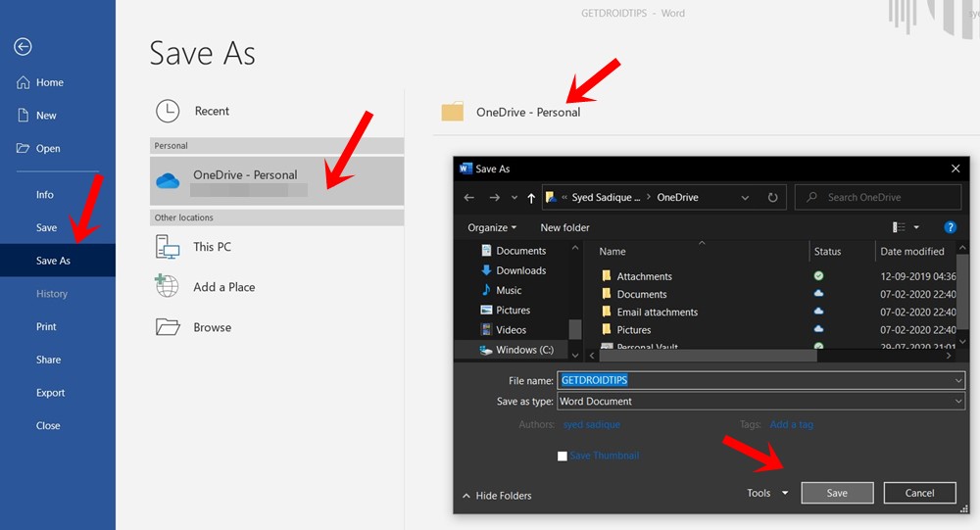This screenshot has height=530, width=980.
Task: Click the OneDrive - Personal folder icon heading
Action: pyautogui.click(x=453, y=112)
